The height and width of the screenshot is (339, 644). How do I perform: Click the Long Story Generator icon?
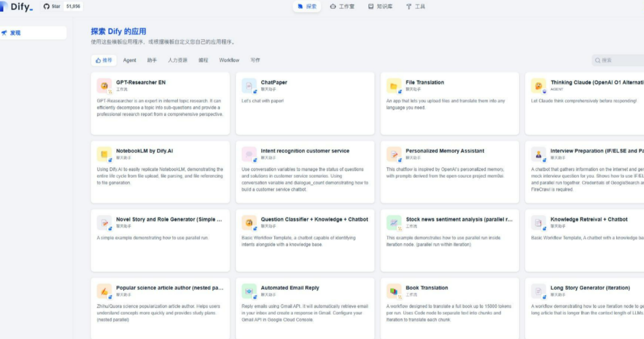coord(539,292)
